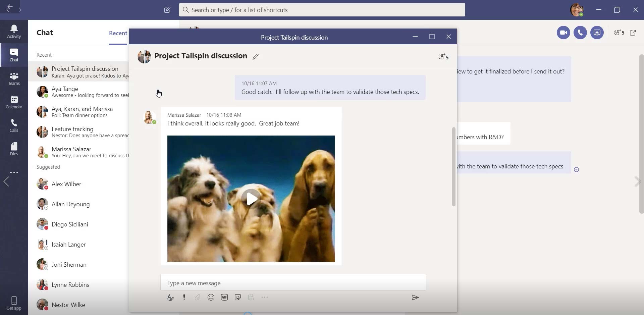Click the main window chat scrollbar
Screen dimensions: 644x315
pos(641,134)
